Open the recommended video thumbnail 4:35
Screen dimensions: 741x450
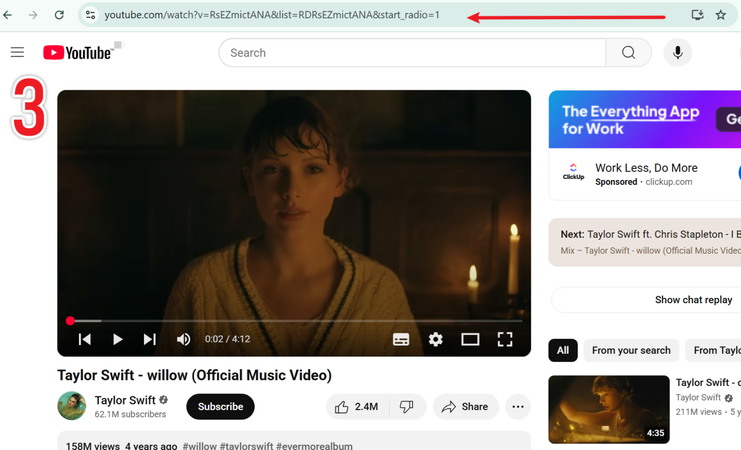[x=609, y=409]
